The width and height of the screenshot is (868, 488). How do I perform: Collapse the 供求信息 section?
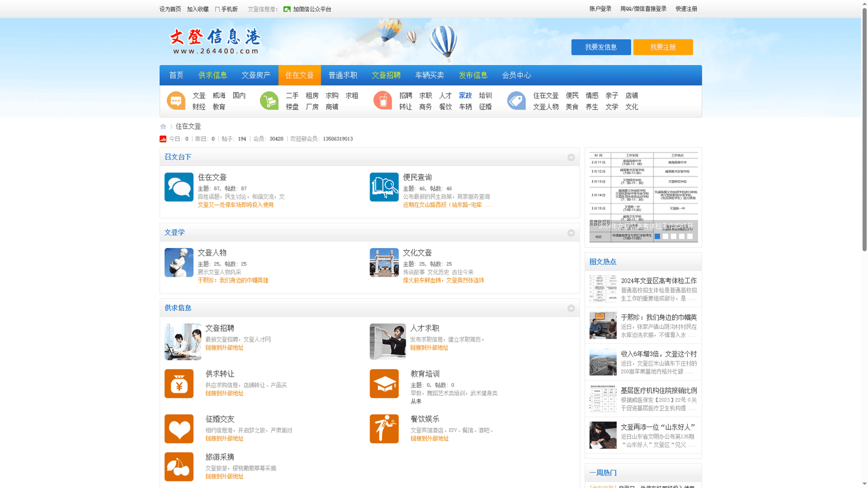click(x=571, y=308)
